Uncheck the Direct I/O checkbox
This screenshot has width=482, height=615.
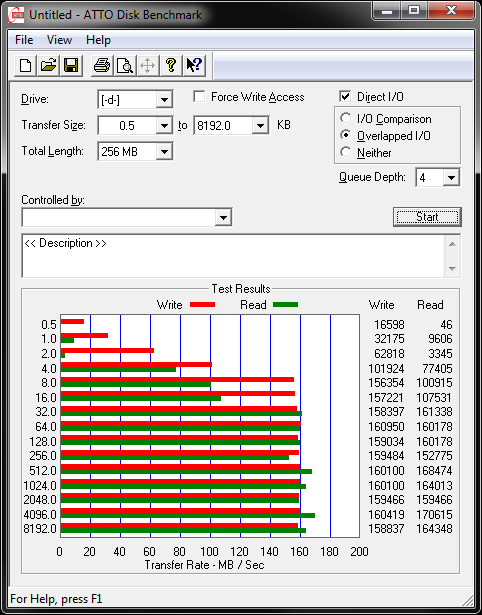point(345,97)
